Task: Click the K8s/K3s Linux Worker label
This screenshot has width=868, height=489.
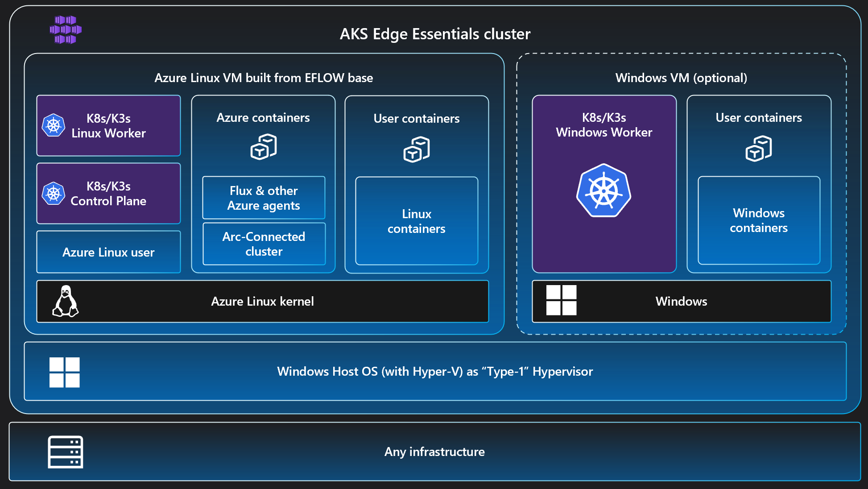Action: click(x=108, y=125)
